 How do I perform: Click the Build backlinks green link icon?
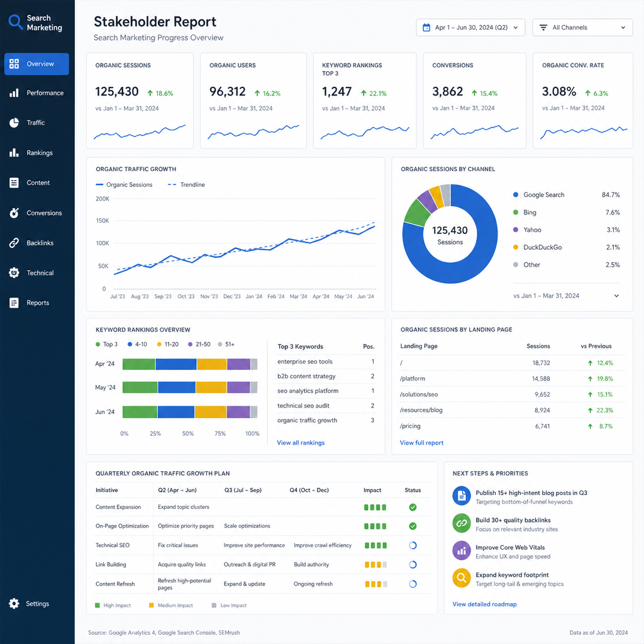461,523
